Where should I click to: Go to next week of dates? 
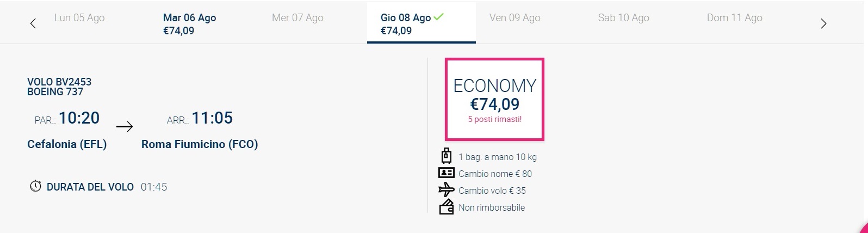pos(823,23)
